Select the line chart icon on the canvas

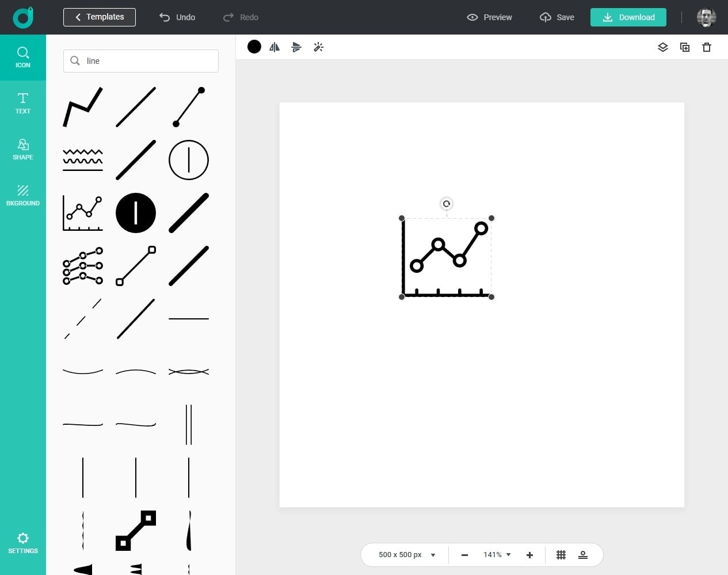click(x=446, y=258)
